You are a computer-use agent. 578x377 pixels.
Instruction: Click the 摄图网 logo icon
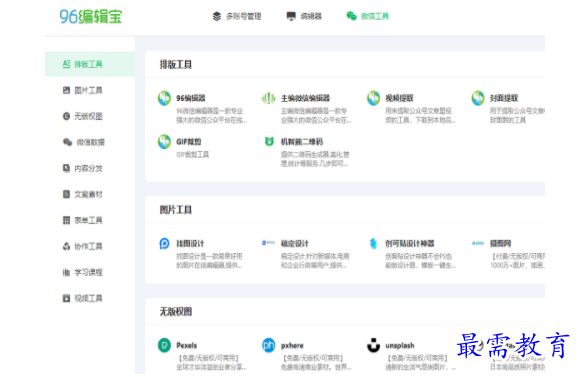(x=478, y=243)
